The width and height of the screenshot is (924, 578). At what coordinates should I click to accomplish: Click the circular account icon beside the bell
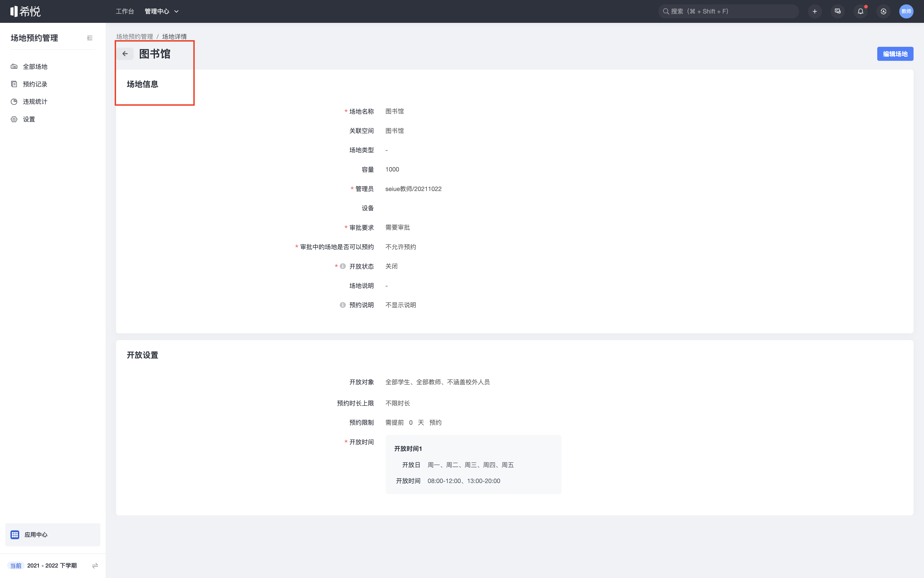click(884, 12)
